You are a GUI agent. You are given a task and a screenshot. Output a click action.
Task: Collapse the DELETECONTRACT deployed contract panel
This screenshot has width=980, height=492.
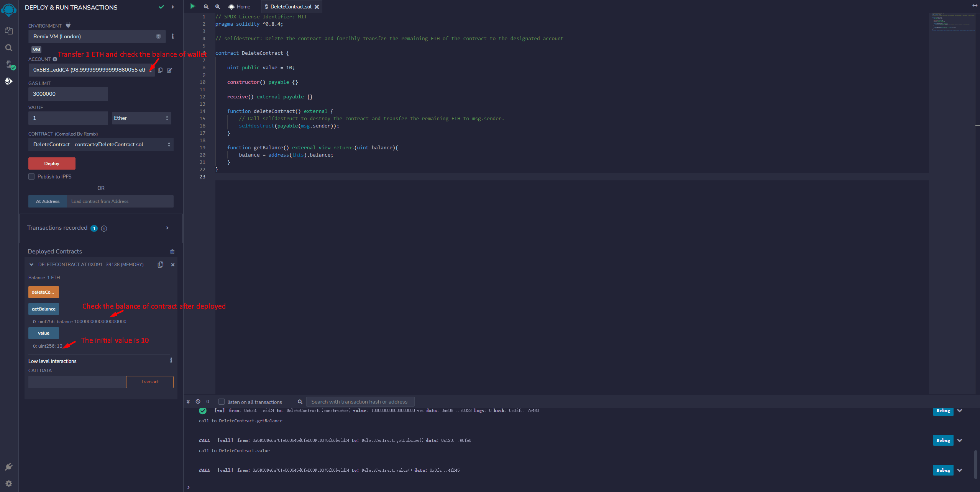click(x=31, y=264)
